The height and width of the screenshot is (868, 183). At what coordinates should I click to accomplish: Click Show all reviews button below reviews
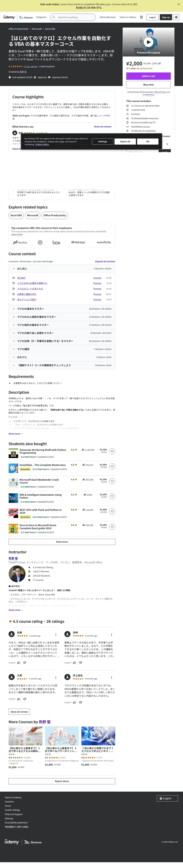point(19,712)
